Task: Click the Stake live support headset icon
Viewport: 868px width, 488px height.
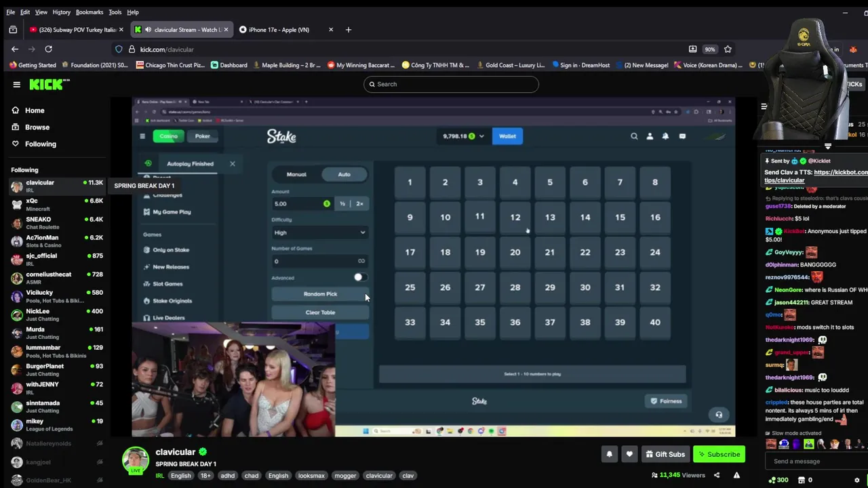Action: [x=719, y=415]
